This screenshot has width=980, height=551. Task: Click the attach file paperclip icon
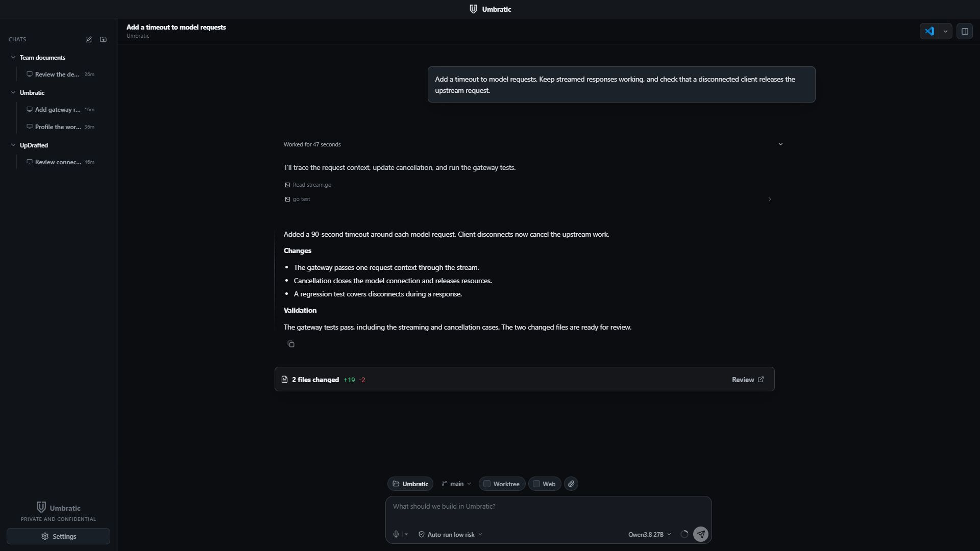571,484
